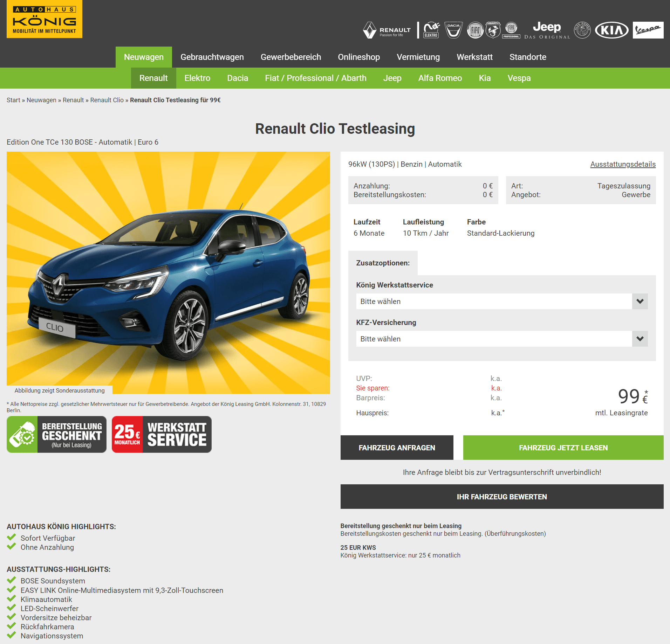Click the Dacia shield logo
This screenshot has width=670, height=644.
(x=453, y=30)
